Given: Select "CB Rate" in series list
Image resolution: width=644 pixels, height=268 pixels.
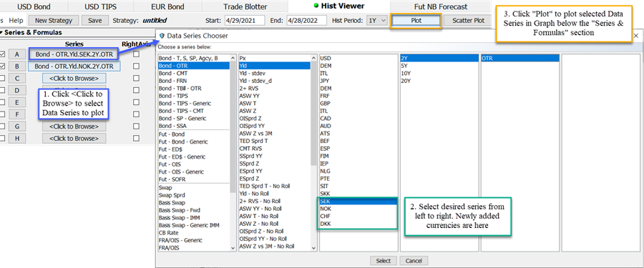Looking at the screenshot, I should pos(194,233).
